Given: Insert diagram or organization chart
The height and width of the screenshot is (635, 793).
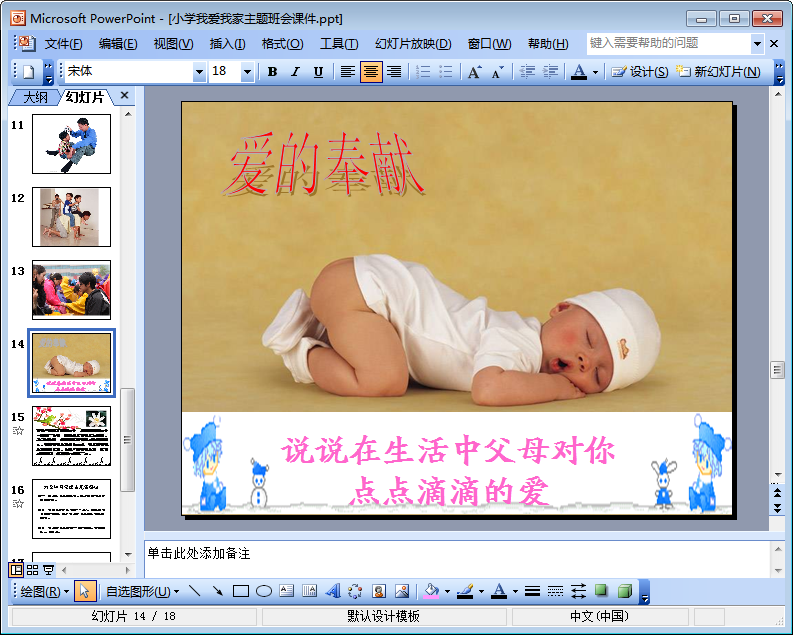Looking at the screenshot, I should pos(356,591).
